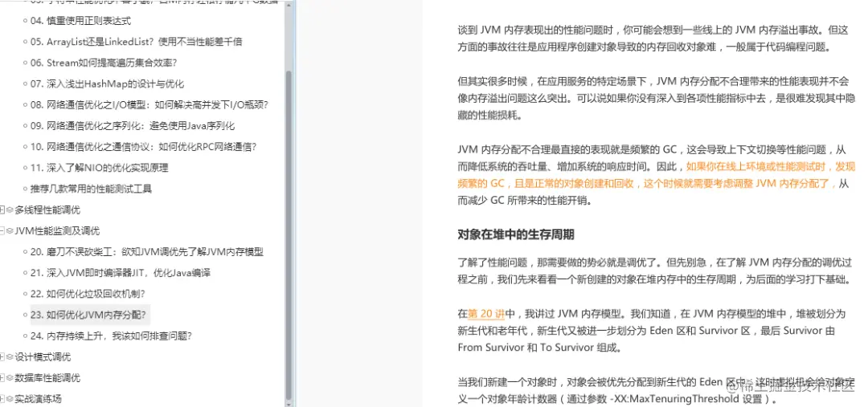868x407 pixels.
Task: Select the 设计模式调优 folder label
Action: [x=43, y=356]
